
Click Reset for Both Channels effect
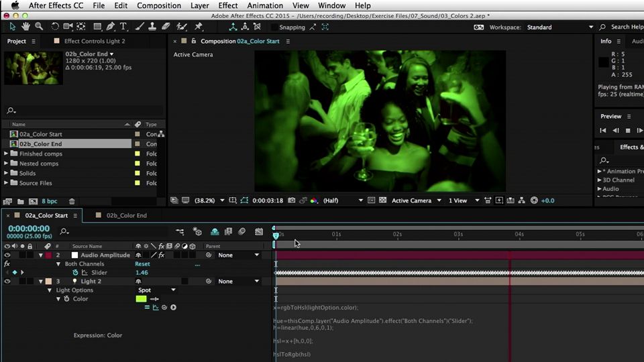coord(142,264)
